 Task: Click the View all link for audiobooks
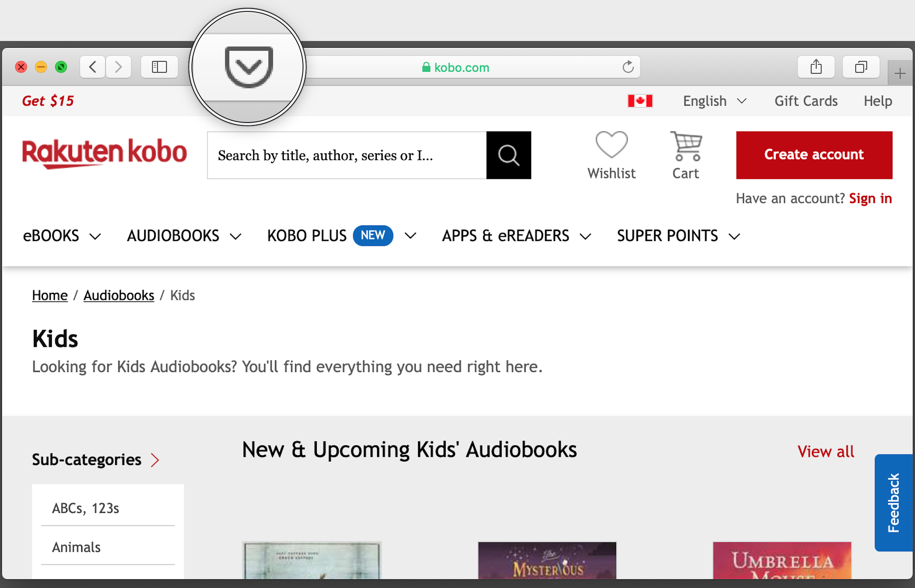point(826,451)
